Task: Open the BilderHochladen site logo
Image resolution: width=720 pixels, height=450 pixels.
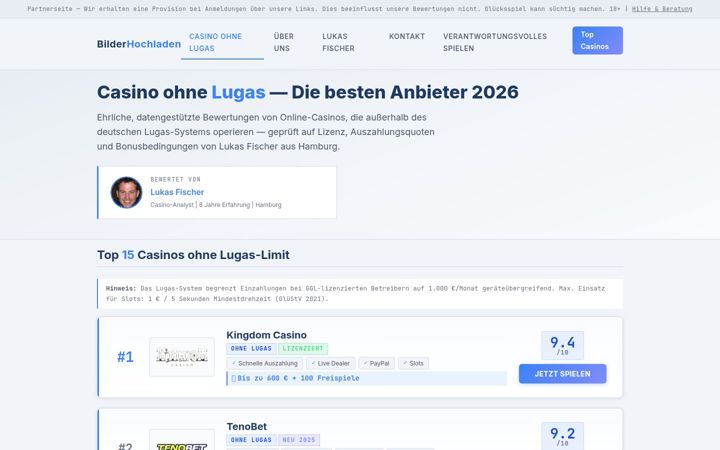Action: coord(139,44)
